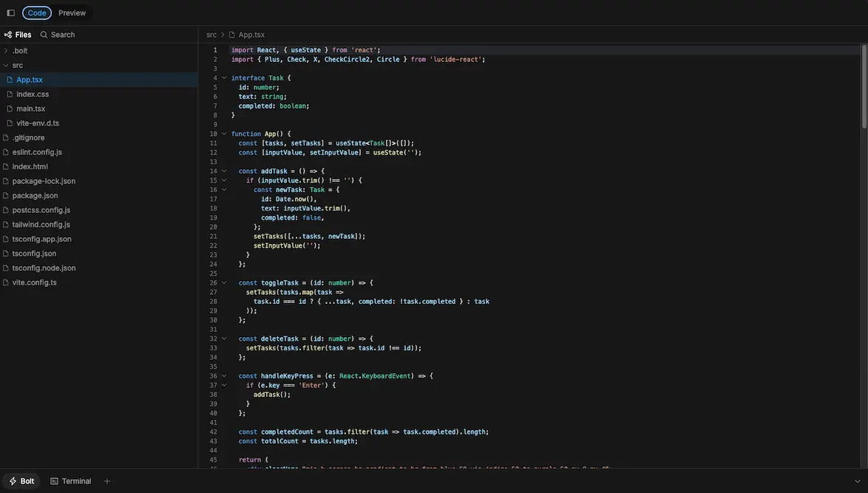Toggle the sidebar panel icon
This screenshot has width=868, height=493.
(x=10, y=13)
